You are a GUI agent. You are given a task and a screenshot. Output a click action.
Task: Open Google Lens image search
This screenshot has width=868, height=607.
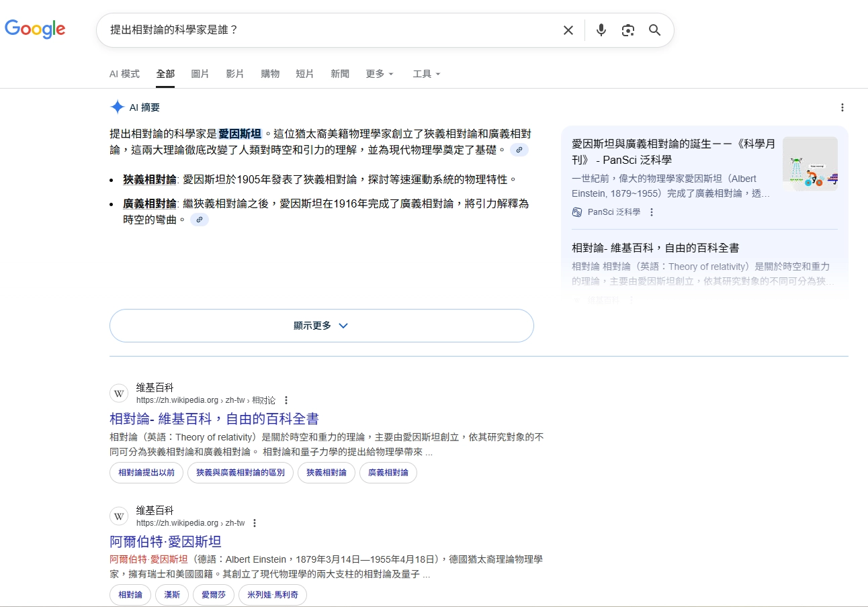pyautogui.click(x=627, y=30)
